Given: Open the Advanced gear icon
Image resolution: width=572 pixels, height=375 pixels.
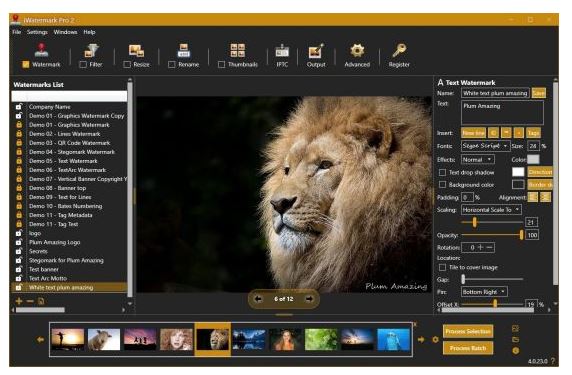Looking at the screenshot, I should point(357,50).
